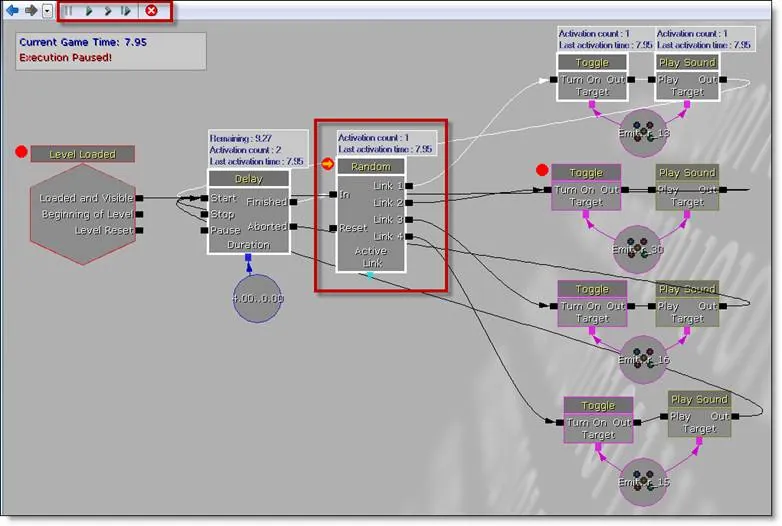Viewport: 782px width, 526px height.
Task: Select the Toggle node above Emitter_15
Action: pos(598,420)
